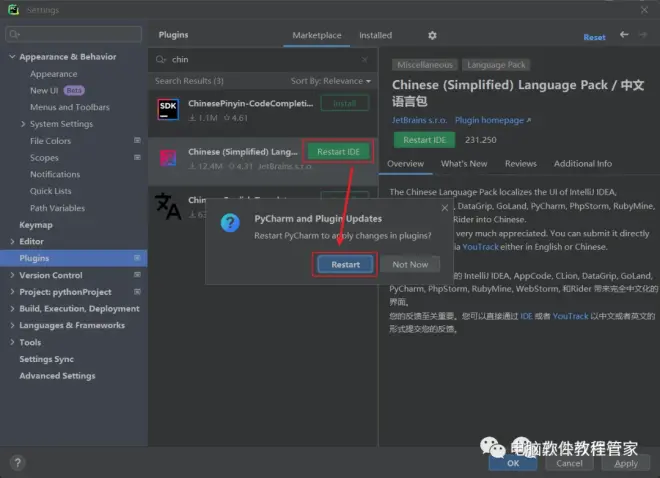
Task: Open the Plugin homepage link
Action: [492, 120]
